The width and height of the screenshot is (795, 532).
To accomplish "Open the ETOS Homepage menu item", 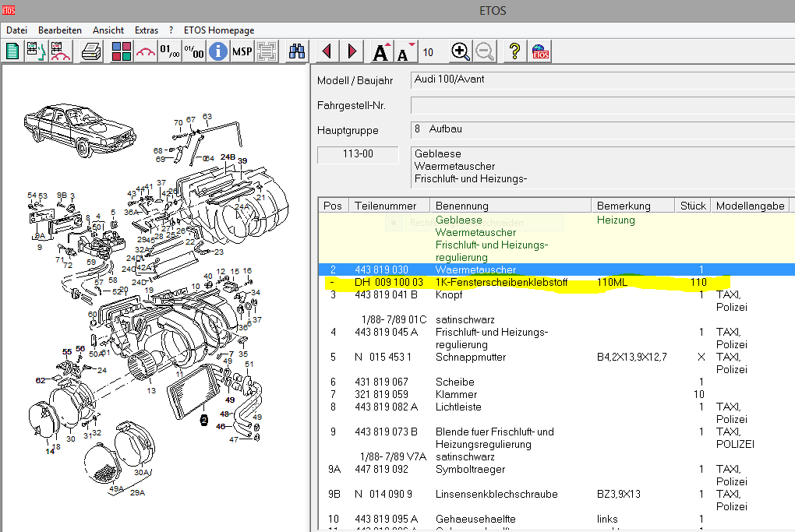I will tap(219, 30).
